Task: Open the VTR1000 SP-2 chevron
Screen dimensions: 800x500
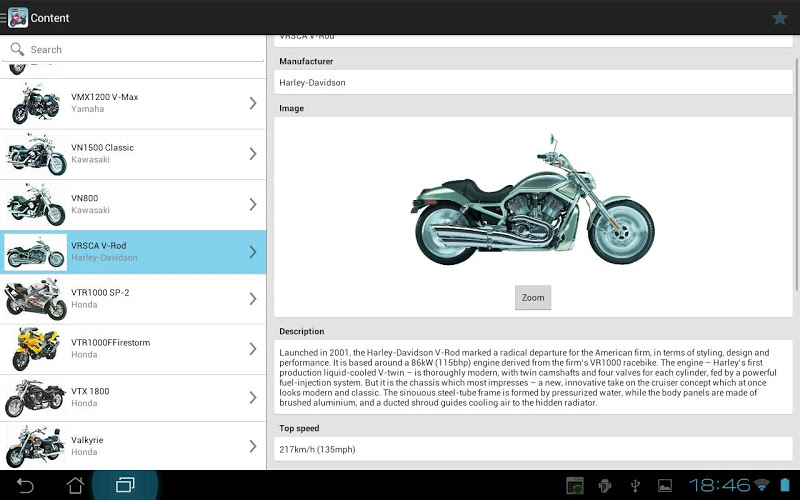Action: point(253,298)
